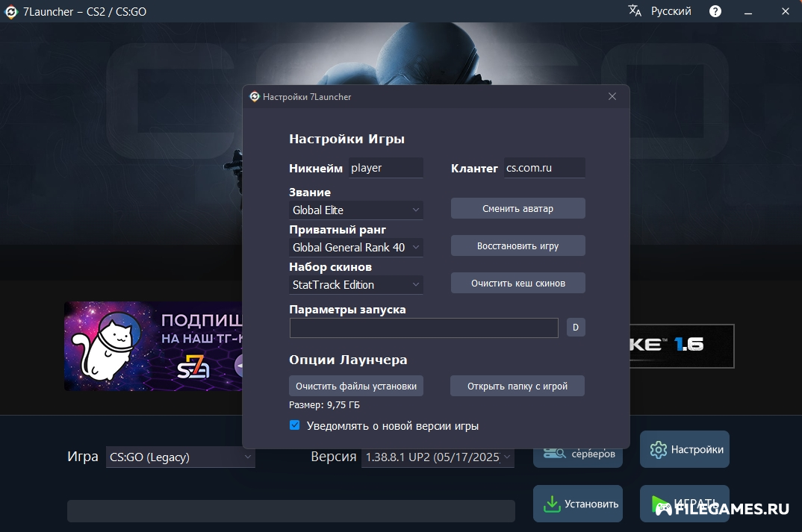
Task: Click the green ИГРАТЬ play button
Action: point(684,504)
